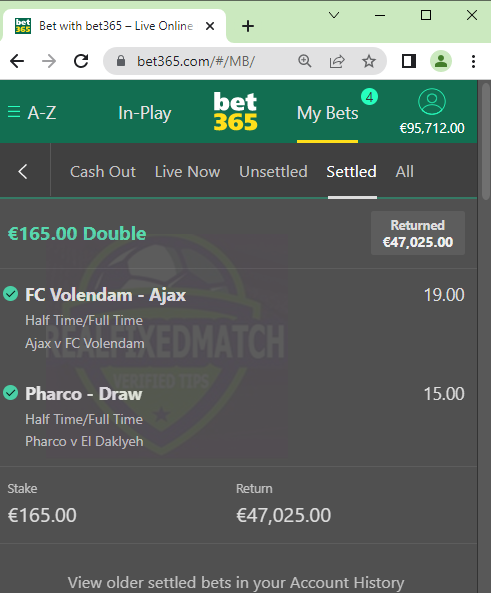Click the FC Volendam - Ajax green checkmark

[11, 294]
